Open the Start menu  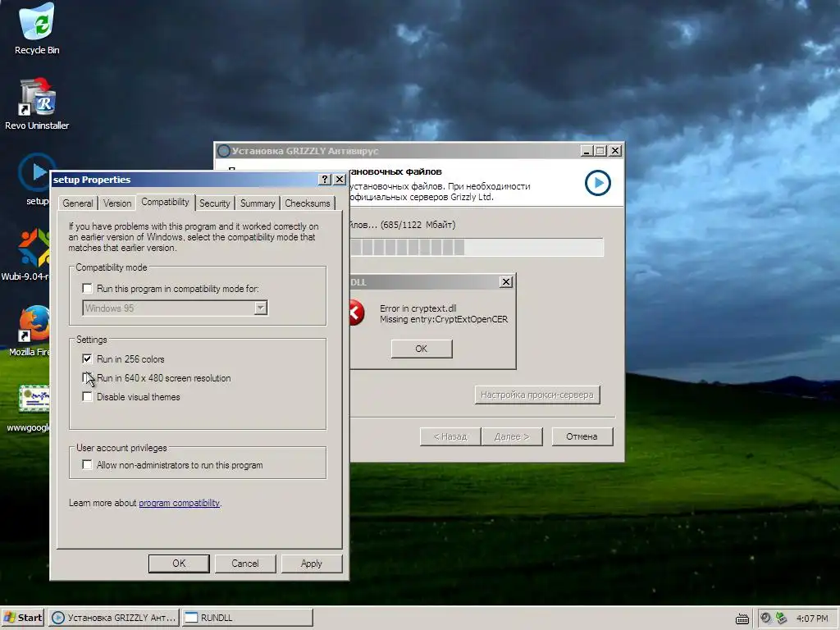coord(22,618)
